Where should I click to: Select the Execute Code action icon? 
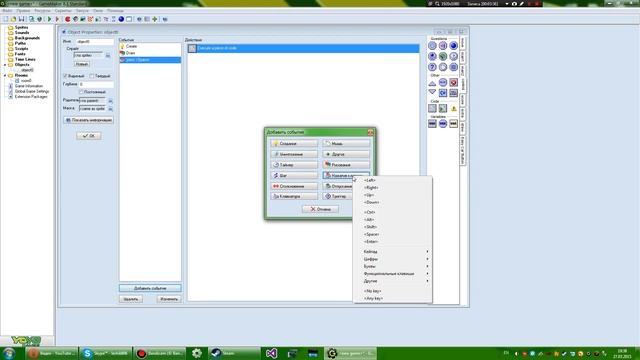432,108
